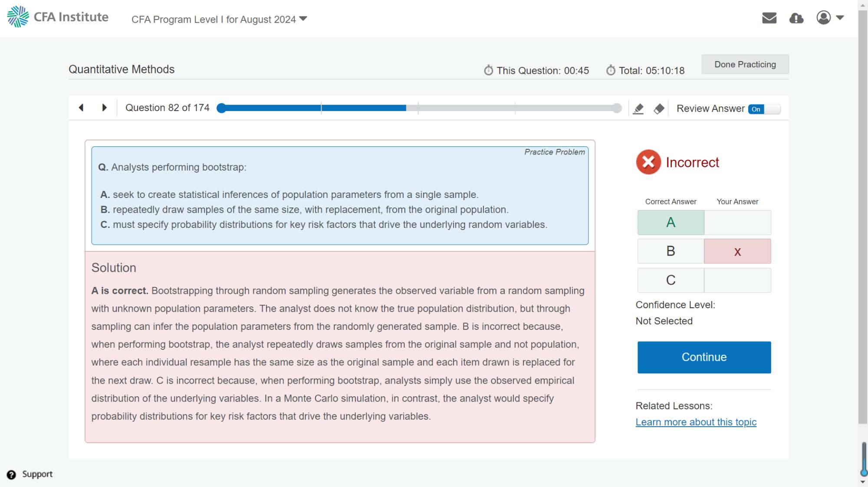Select answer choice A cell
Viewport: 868px width, 487px height.
coord(671,223)
